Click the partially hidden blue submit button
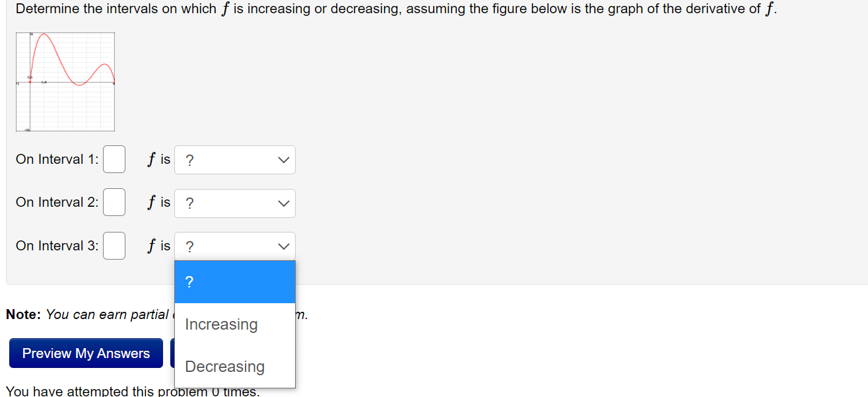 (x=171, y=353)
